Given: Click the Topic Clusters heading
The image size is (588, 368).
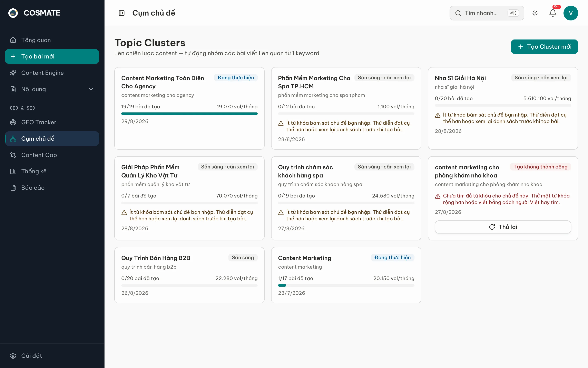Looking at the screenshot, I should coord(150,43).
